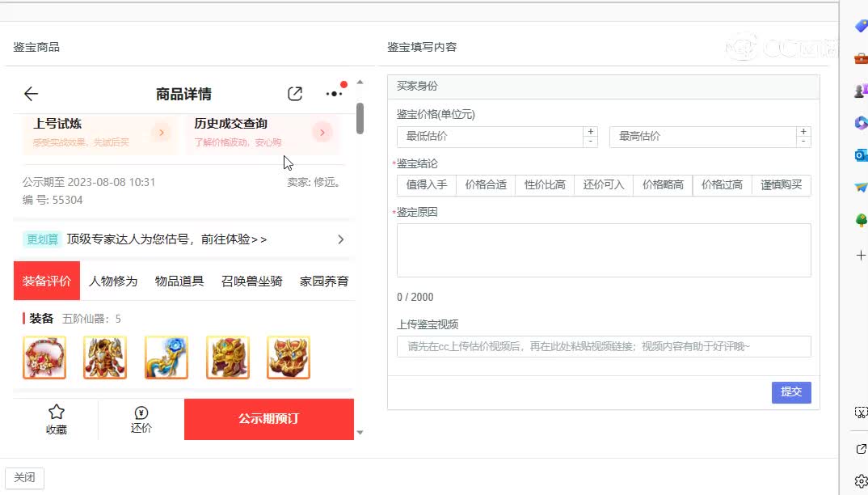Select the 值得入手 conclusion option

pyautogui.click(x=426, y=184)
